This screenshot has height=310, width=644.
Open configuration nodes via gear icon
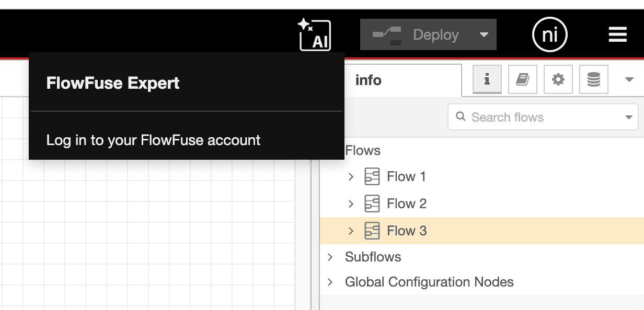coord(558,79)
